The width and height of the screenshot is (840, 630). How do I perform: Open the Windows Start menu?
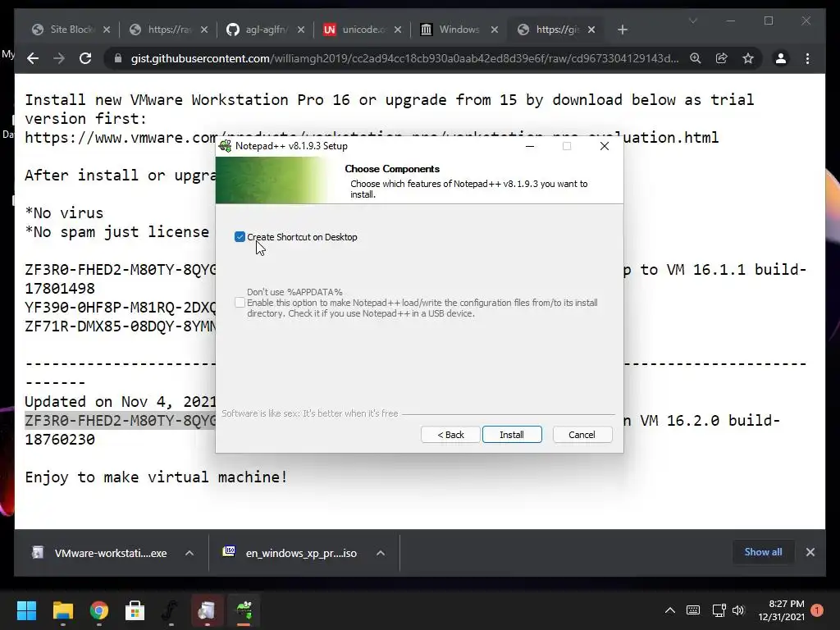point(26,610)
